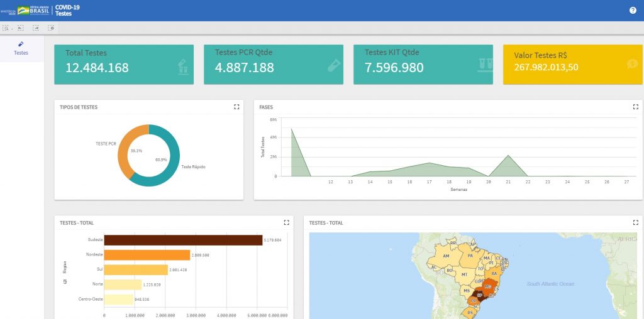This screenshot has height=319, width=644.
Task: Click the yellow Valor Testes R$ card
Action: pyautogui.click(x=572, y=64)
